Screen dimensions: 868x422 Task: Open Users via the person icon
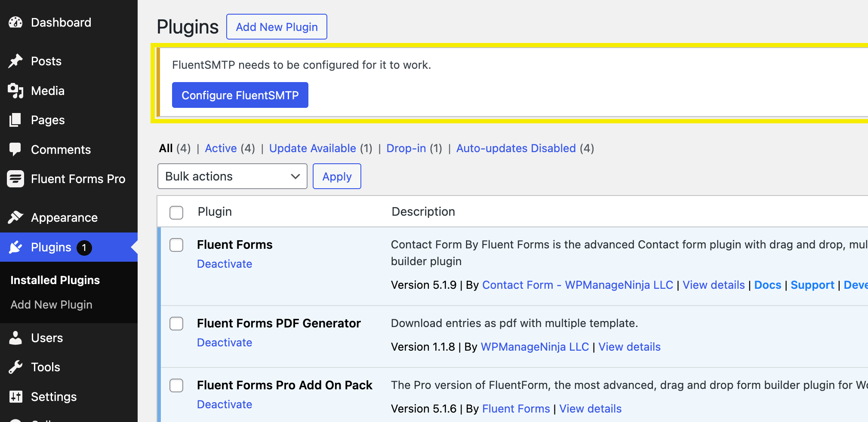point(15,338)
